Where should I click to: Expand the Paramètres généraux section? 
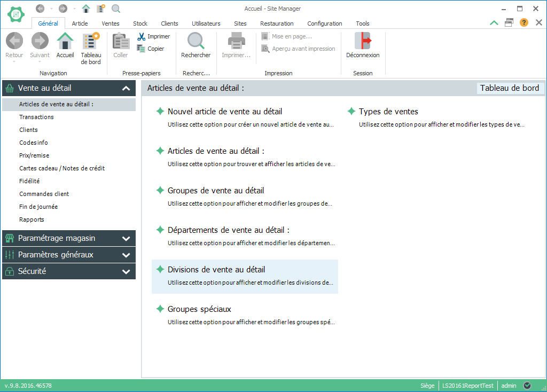pos(126,255)
